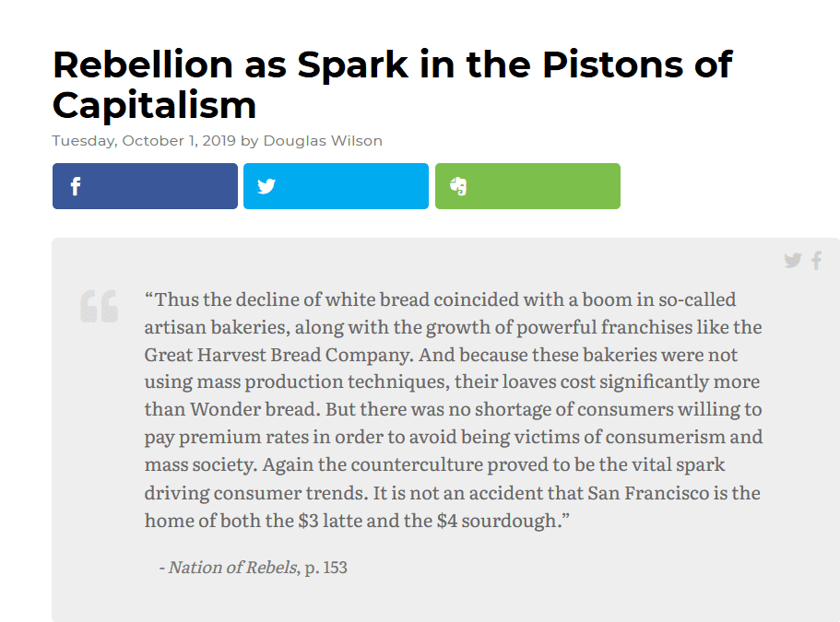Open author Douglas Wilson's link

(x=323, y=141)
